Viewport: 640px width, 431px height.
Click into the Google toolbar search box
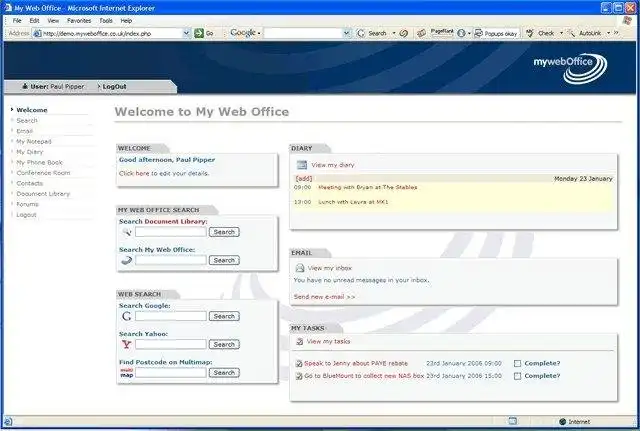pyautogui.click(x=303, y=33)
